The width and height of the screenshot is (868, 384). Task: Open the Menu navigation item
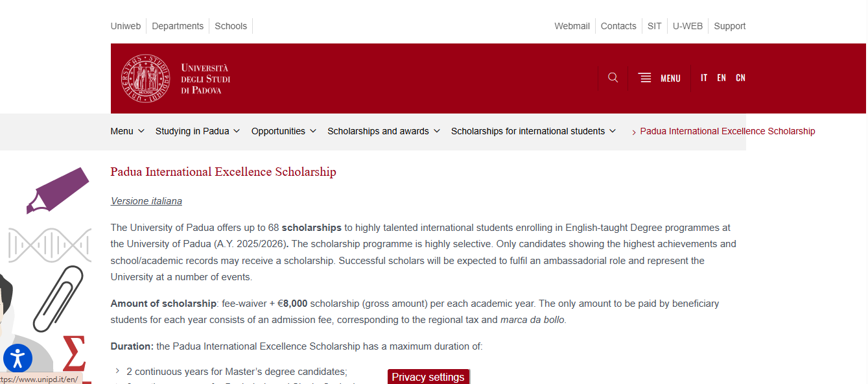(x=122, y=131)
